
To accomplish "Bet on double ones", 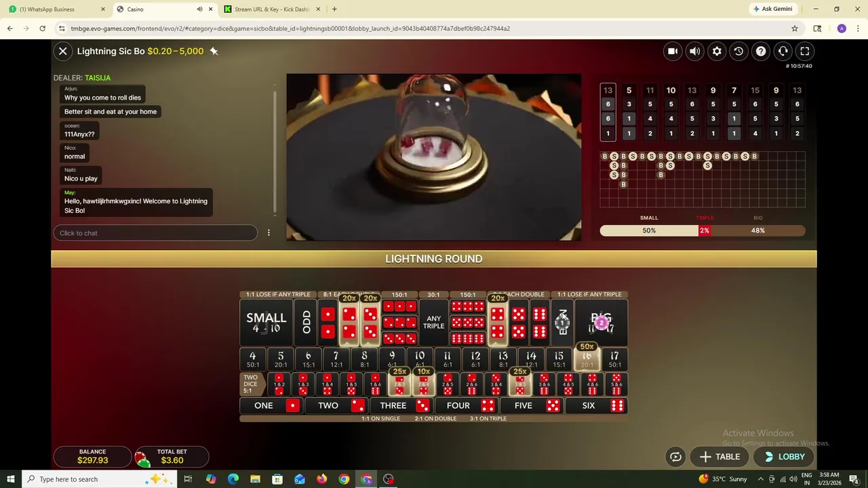I will (x=328, y=323).
